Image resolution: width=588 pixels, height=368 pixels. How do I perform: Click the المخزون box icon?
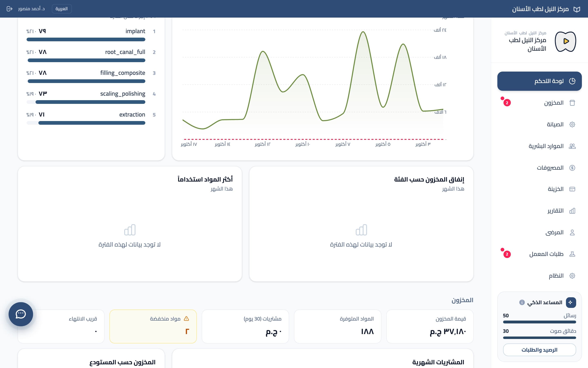pyautogui.click(x=572, y=103)
